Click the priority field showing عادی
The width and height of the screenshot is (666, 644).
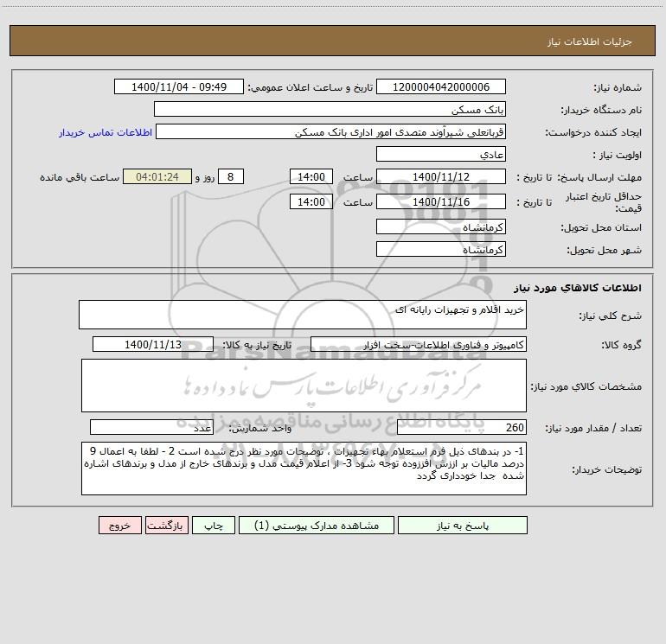click(x=441, y=154)
